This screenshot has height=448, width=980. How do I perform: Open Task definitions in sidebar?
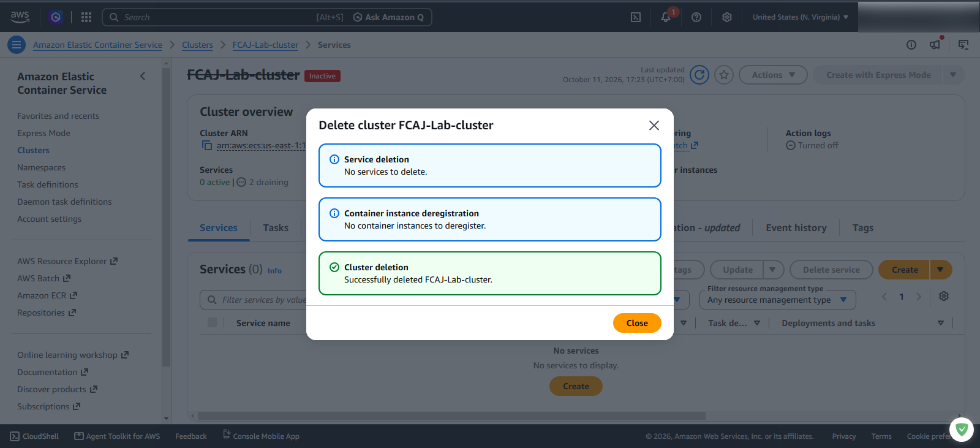pos(48,184)
